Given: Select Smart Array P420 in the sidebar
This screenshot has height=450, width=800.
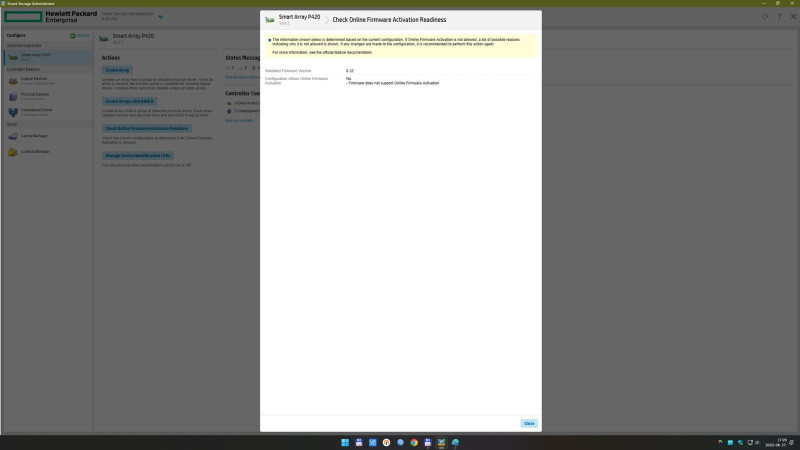Looking at the screenshot, I should click(x=48, y=57).
